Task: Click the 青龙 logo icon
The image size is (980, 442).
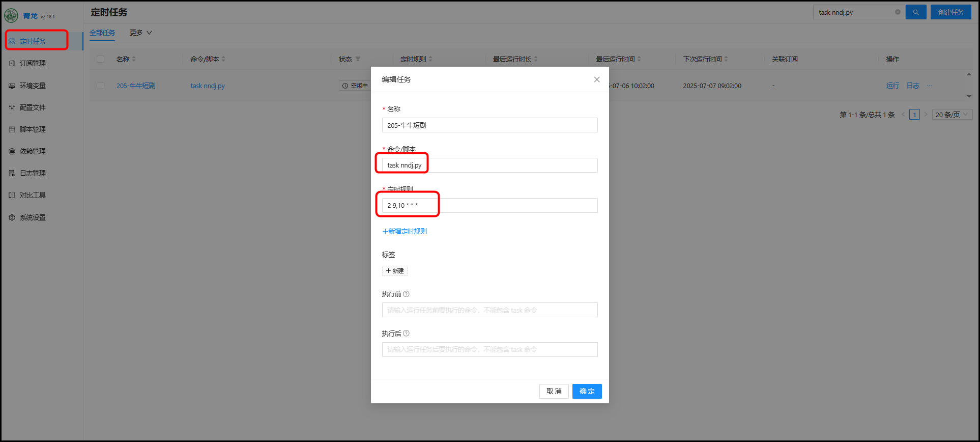Action: click(11, 16)
